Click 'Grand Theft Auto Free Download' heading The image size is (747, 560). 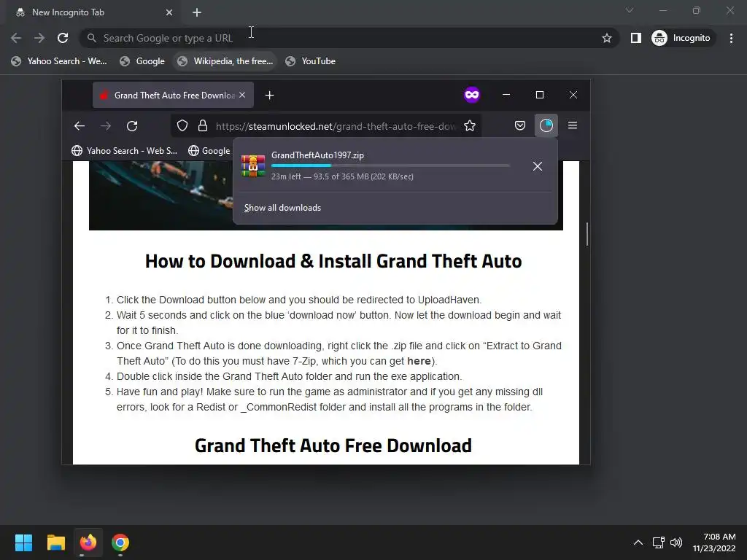(x=333, y=446)
